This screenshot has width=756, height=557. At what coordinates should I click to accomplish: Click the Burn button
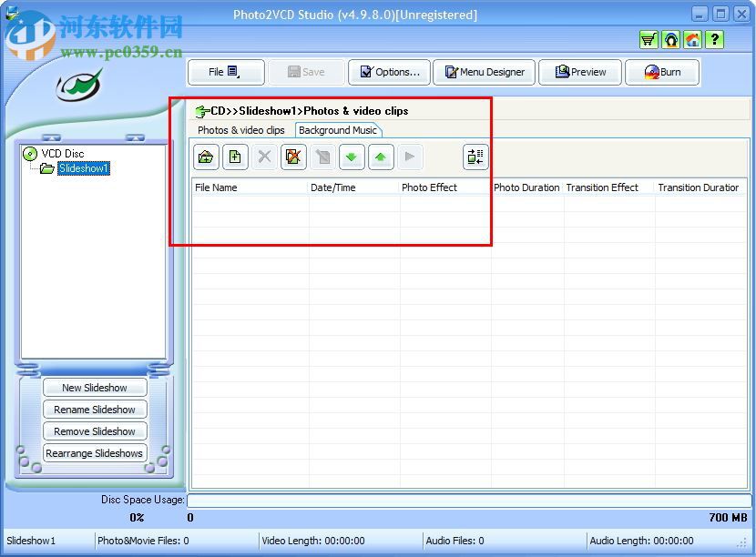coord(662,72)
